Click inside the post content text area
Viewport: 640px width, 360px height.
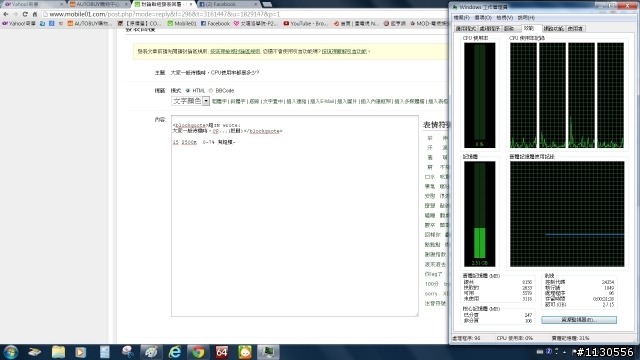point(295,216)
